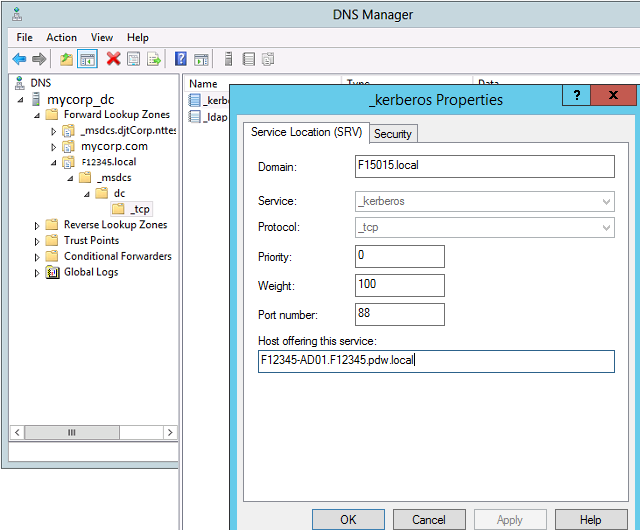Toggle the Show/Hide Console Tree icon
The height and width of the screenshot is (530, 640).
(87, 59)
